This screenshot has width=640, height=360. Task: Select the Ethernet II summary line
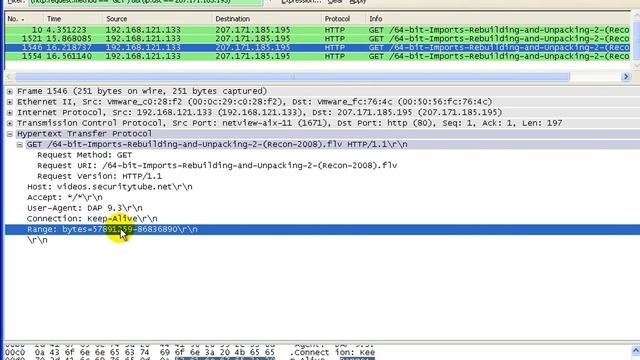coord(255,102)
